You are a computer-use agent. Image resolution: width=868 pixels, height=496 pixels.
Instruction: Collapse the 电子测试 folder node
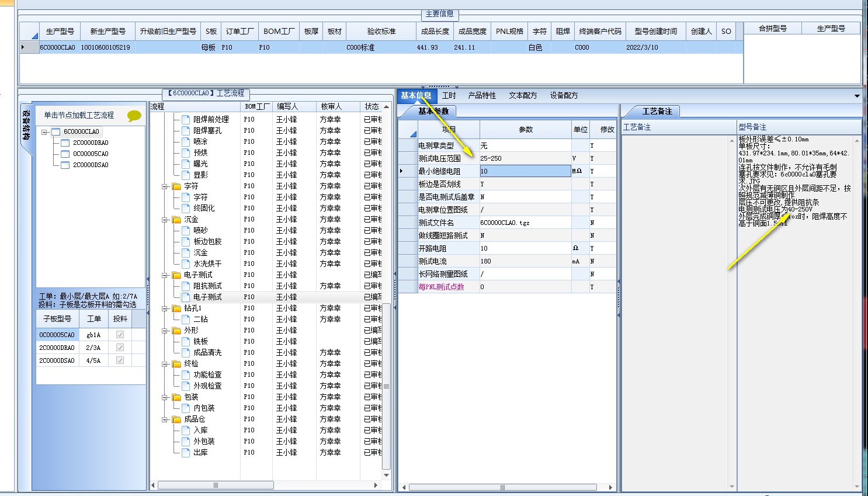(165, 275)
